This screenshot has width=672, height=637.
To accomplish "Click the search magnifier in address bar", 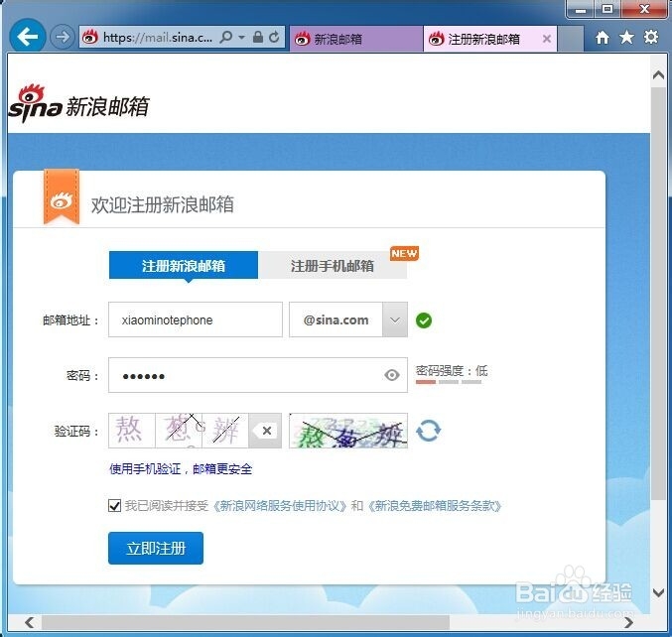I will (226, 38).
